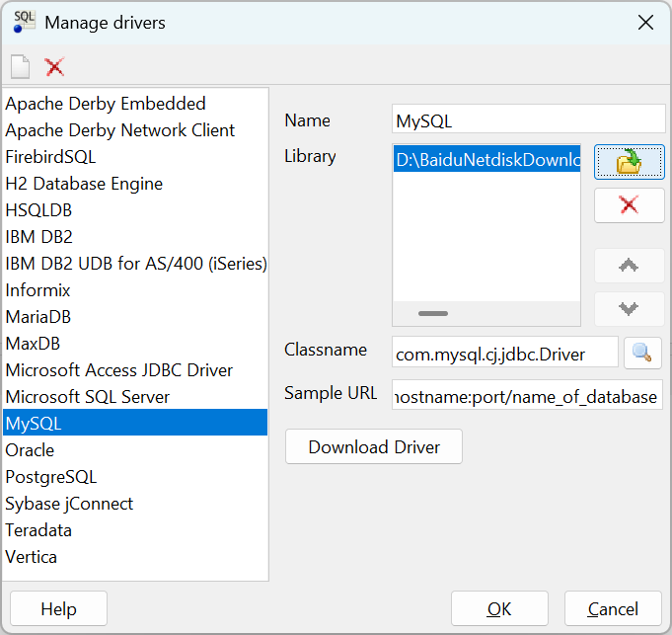
Task: Choose IBM DB2 UDB for AS/400 (iSeries)
Action: (135, 264)
